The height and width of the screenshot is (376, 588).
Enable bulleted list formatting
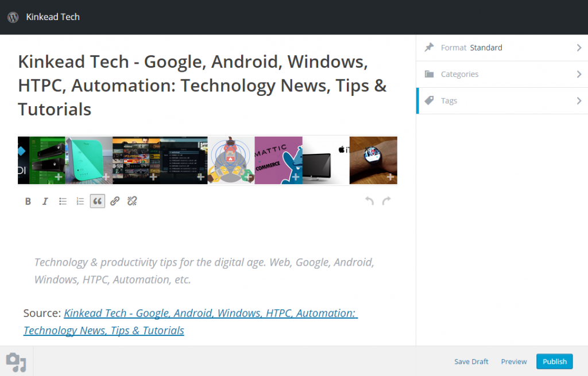point(62,201)
